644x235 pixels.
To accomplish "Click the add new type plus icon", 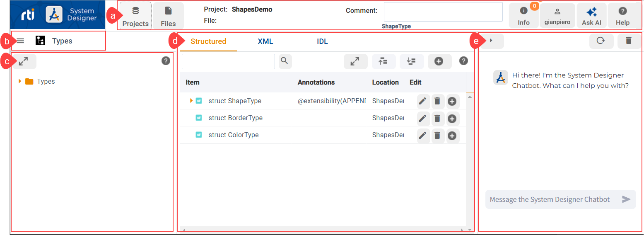I will tap(439, 61).
